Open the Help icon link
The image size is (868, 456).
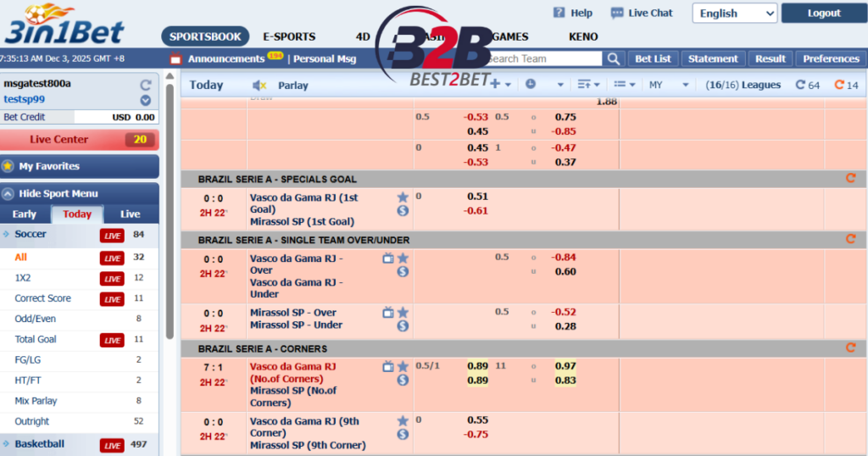click(559, 13)
